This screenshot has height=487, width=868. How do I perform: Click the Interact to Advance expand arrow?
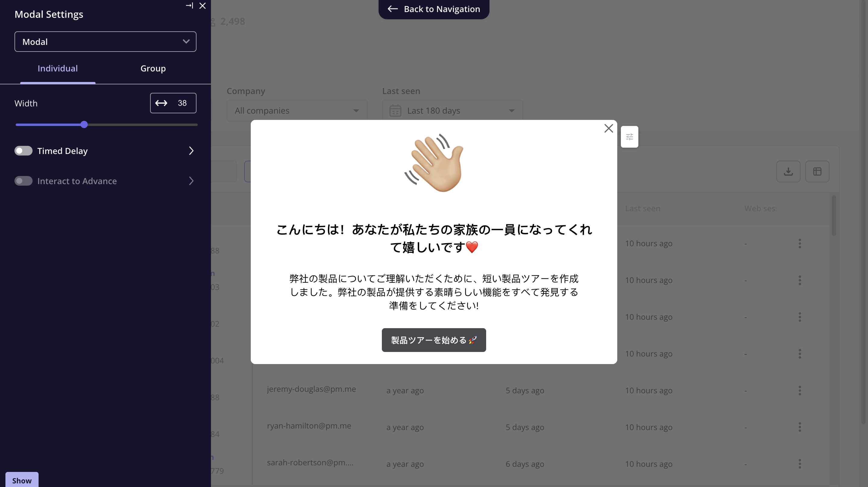click(191, 181)
